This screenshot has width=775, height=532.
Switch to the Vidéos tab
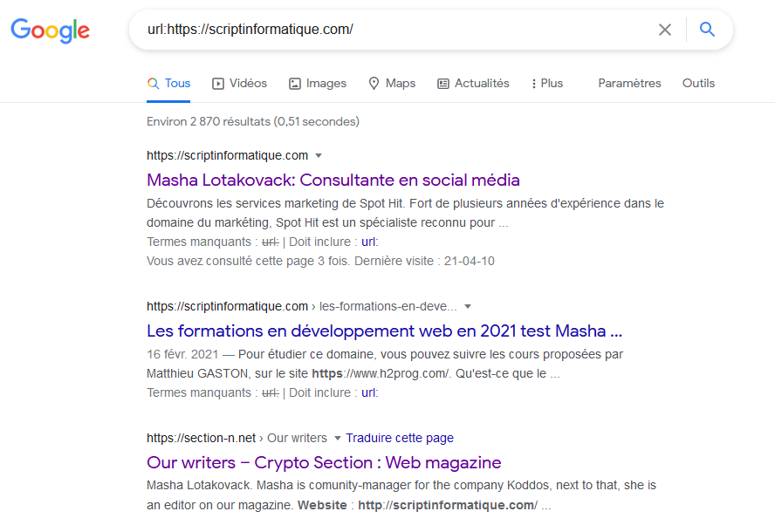click(x=240, y=84)
